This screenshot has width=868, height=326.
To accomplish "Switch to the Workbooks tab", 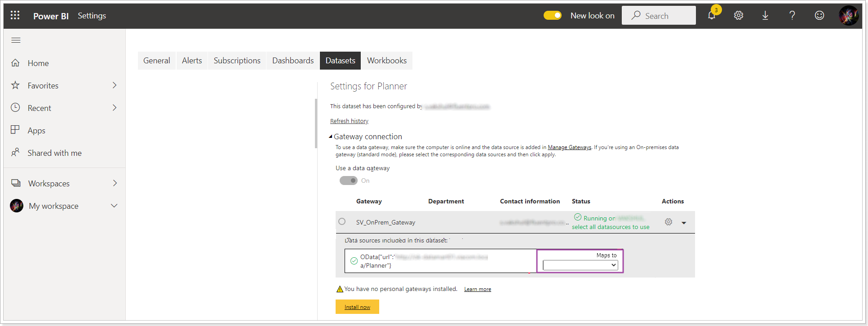I will [x=387, y=61].
